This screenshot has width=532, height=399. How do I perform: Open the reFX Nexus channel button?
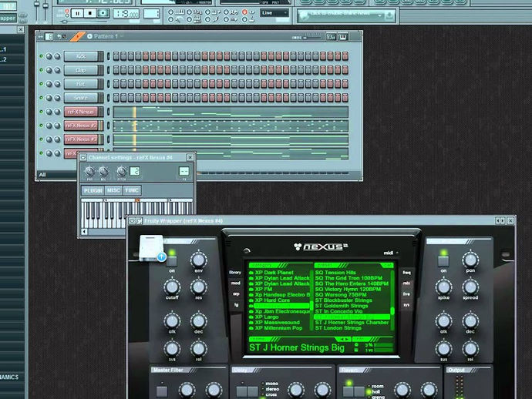82,112
